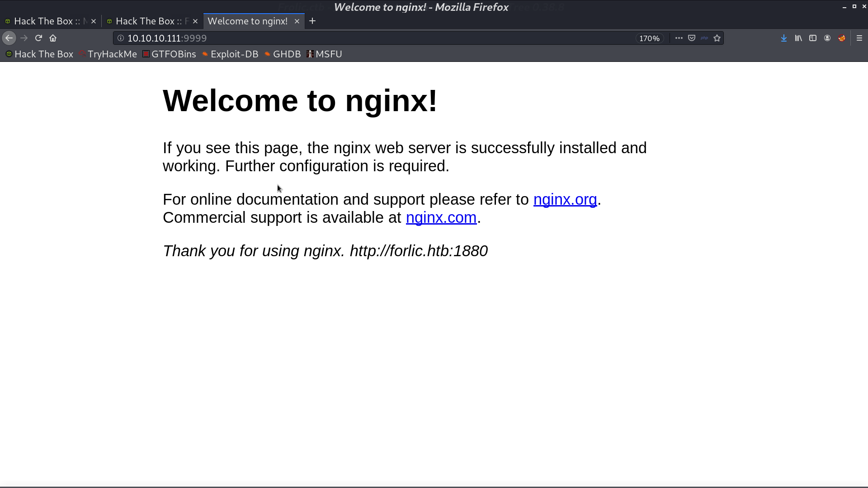Open the GHDB bookmark

283,54
